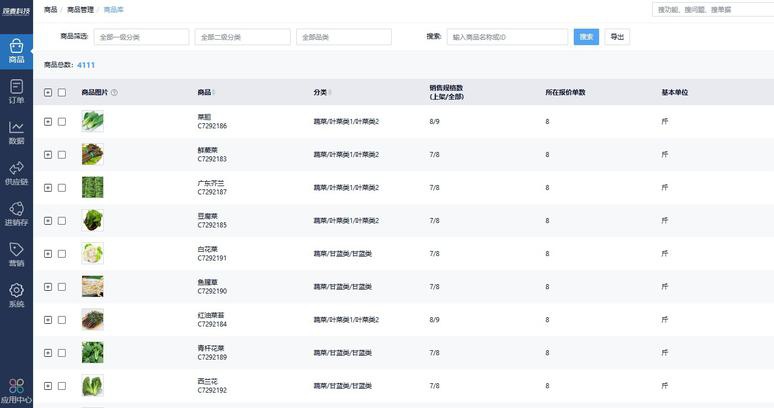Expand the row of product C7292183
Image resolution: width=774 pixels, height=408 pixels.
point(48,154)
